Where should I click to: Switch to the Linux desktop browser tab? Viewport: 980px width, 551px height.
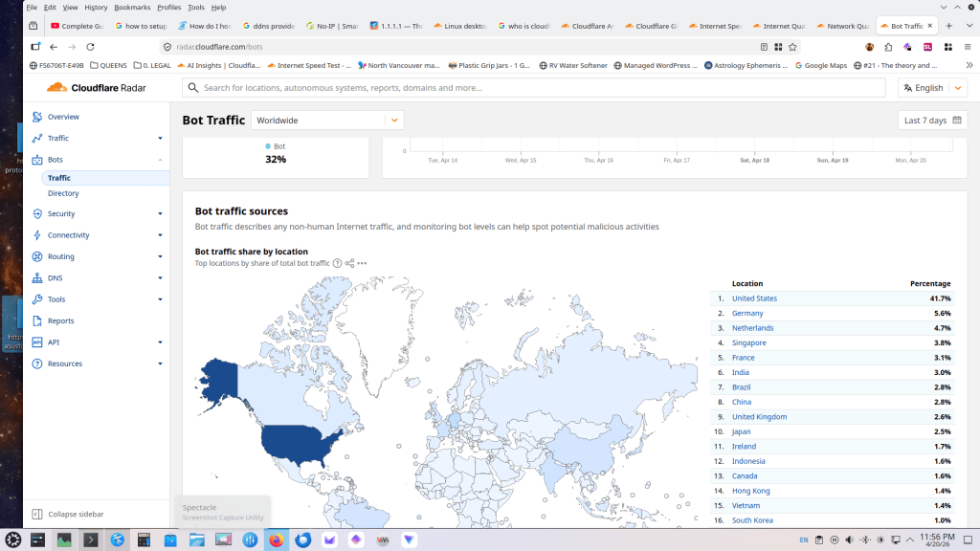(x=460, y=26)
